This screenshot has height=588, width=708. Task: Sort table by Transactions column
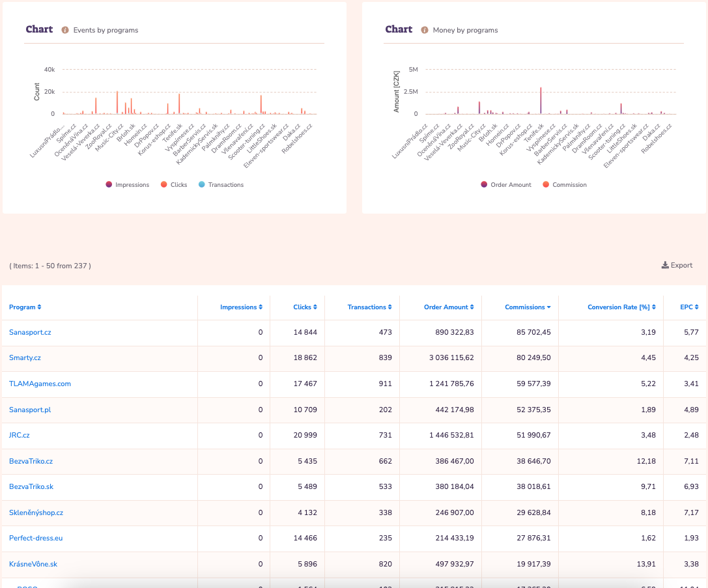coord(367,307)
